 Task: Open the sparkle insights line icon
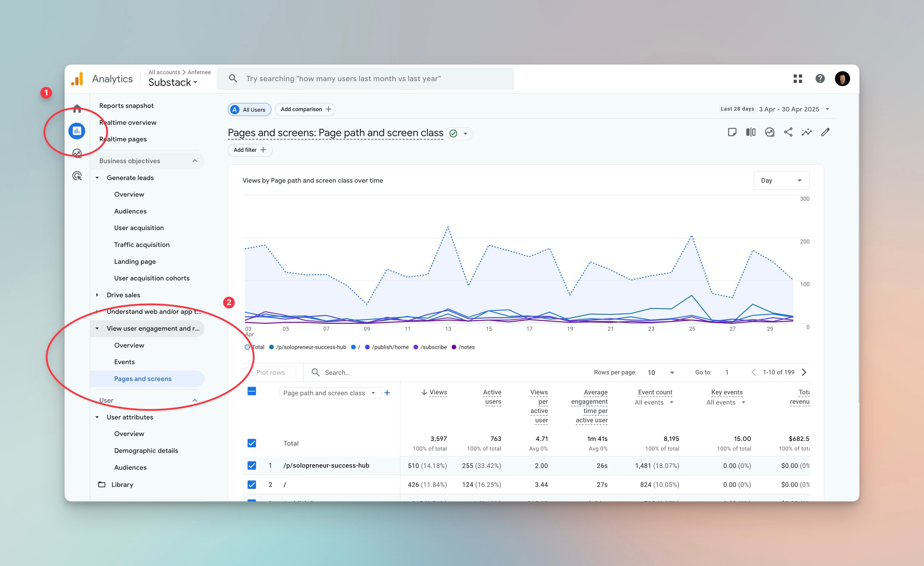807,132
